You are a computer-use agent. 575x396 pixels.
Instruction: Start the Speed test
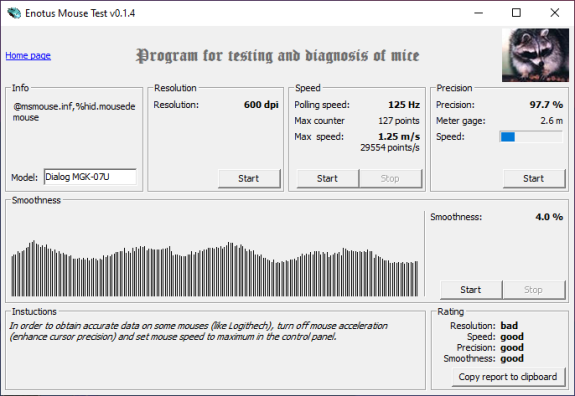point(327,179)
